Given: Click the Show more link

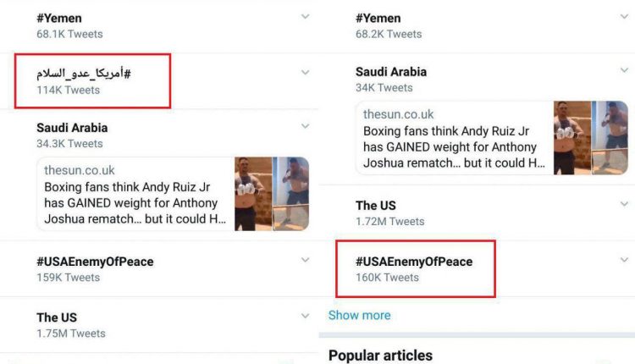Looking at the screenshot, I should (x=359, y=315).
